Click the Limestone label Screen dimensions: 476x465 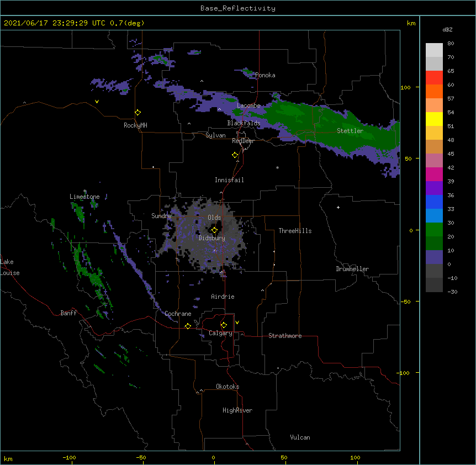[x=84, y=197]
